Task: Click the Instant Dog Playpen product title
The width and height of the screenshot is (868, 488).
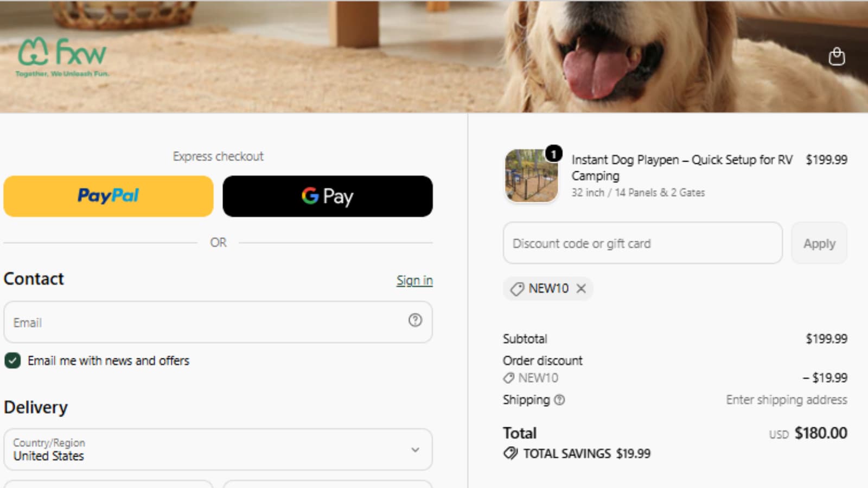Action: point(682,168)
